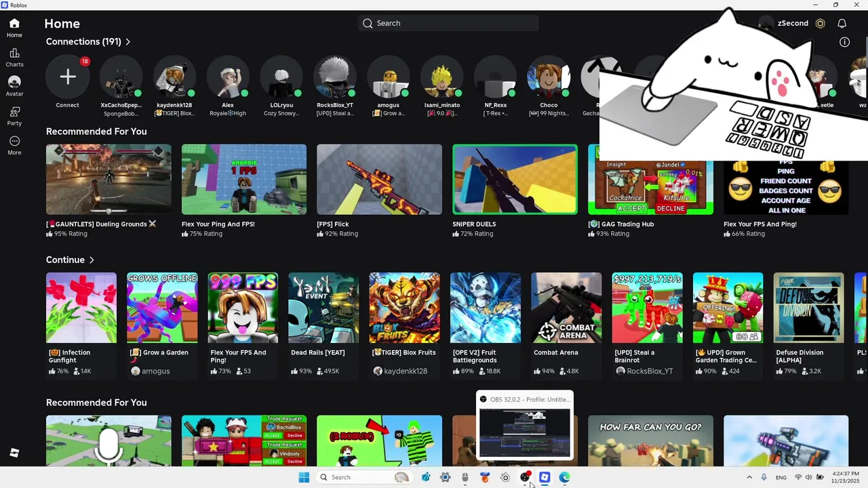
Task: Open the OBS Studio taskbar icon
Action: 525,477
